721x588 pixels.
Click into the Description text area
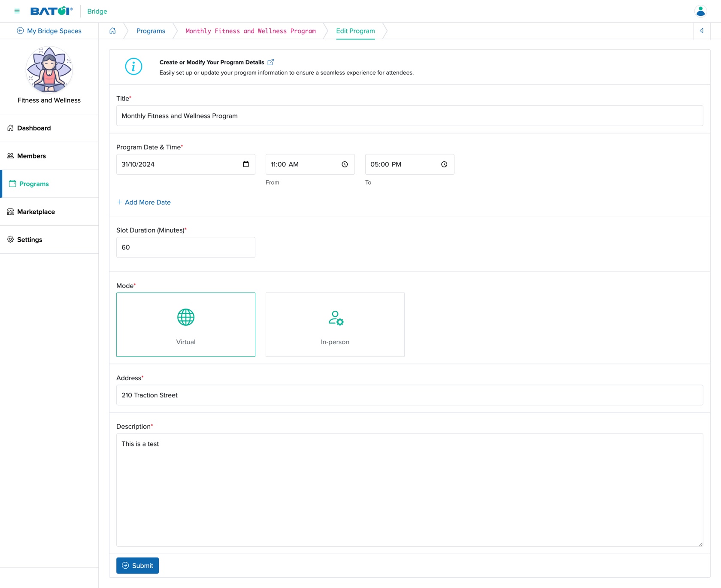point(409,490)
